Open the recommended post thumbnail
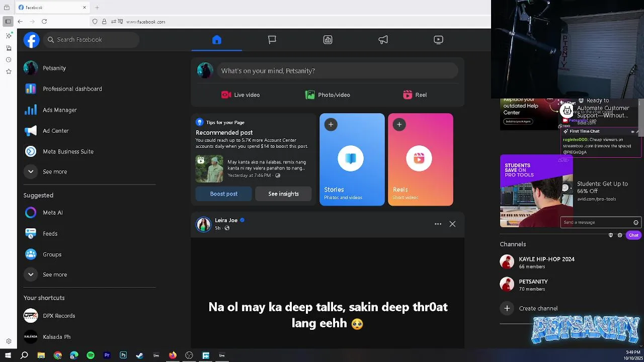This screenshot has height=362, width=644. tap(209, 168)
